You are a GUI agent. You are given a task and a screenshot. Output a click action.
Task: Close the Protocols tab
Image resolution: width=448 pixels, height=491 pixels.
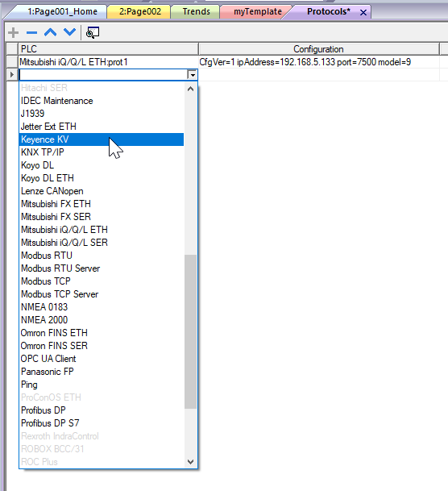click(363, 13)
